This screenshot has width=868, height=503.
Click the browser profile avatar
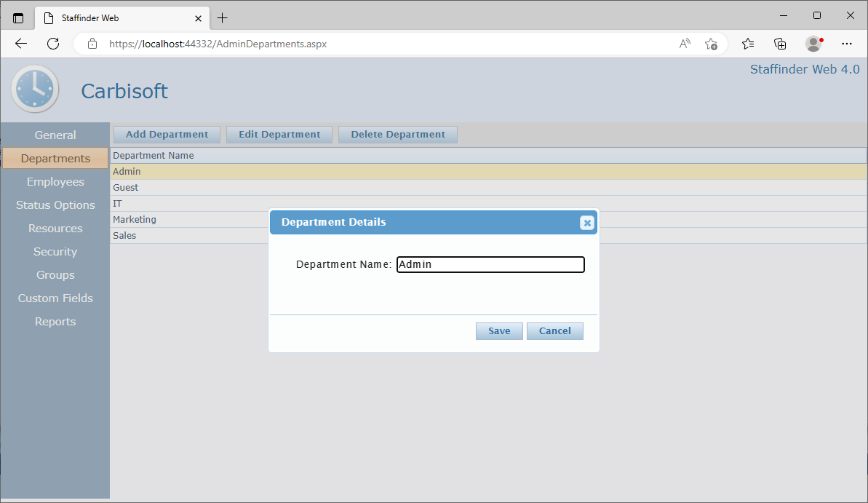(x=813, y=44)
